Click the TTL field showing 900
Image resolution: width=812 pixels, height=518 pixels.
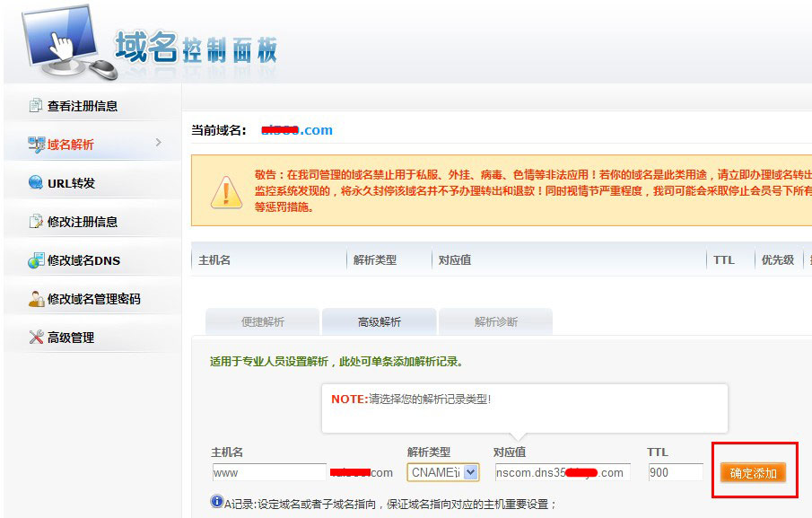click(676, 472)
